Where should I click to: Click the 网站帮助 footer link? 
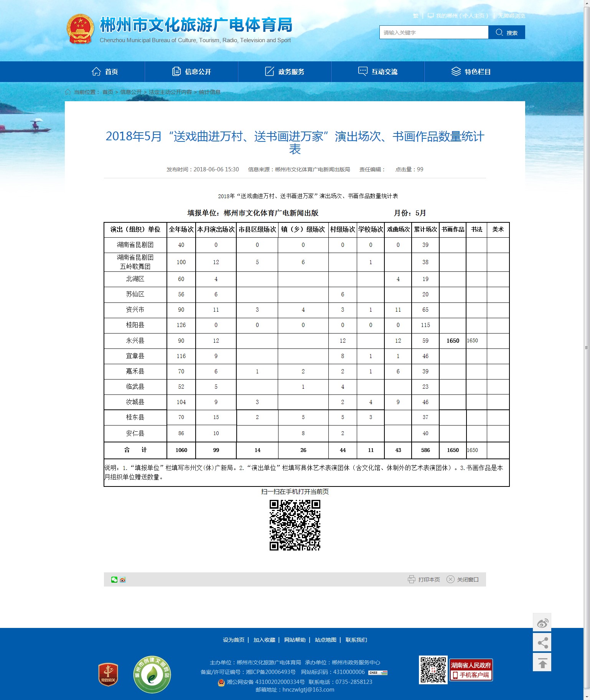tap(295, 640)
